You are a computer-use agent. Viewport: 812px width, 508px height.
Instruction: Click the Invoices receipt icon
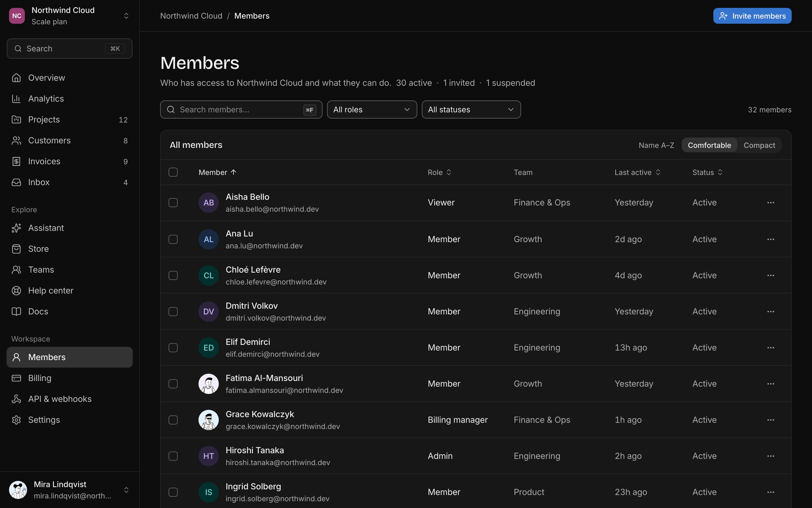click(16, 161)
